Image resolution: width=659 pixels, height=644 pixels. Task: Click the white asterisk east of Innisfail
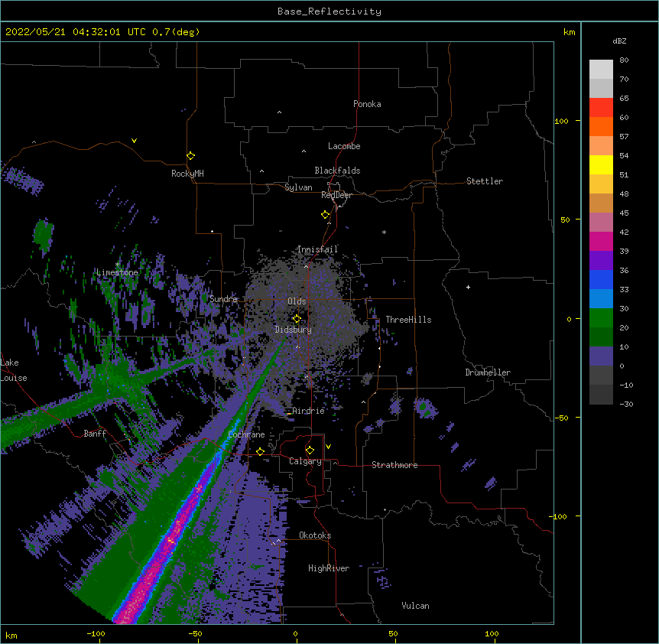coord(384,232)
